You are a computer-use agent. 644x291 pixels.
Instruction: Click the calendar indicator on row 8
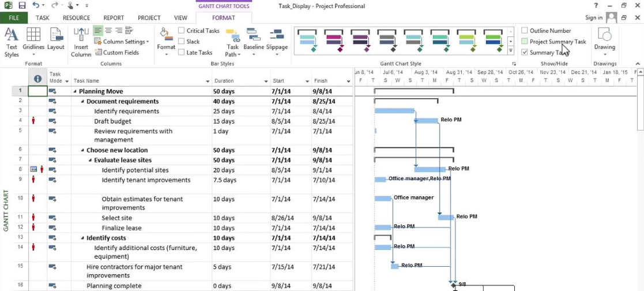[33, 170]
